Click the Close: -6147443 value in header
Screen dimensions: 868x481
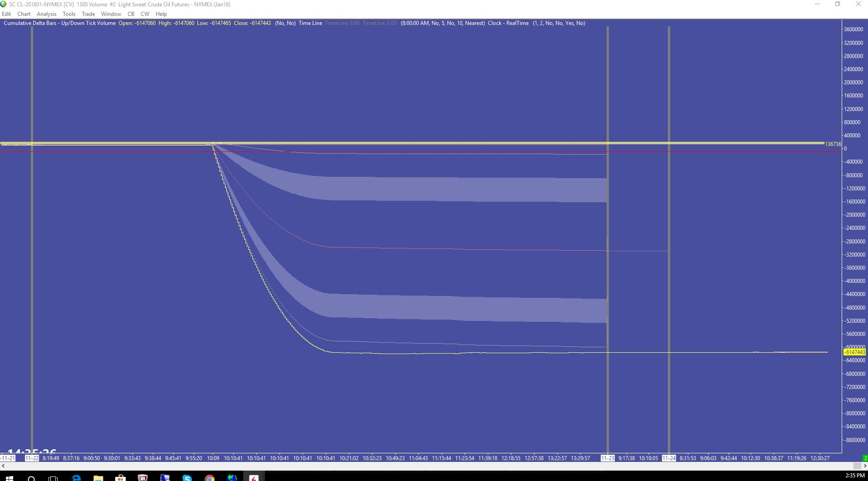(252, 23)
